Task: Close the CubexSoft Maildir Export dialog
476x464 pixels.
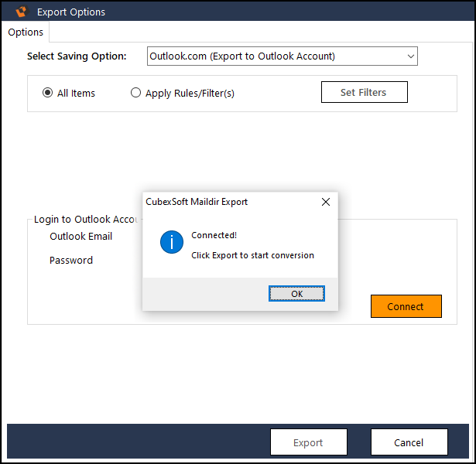Action: (326, 202)
